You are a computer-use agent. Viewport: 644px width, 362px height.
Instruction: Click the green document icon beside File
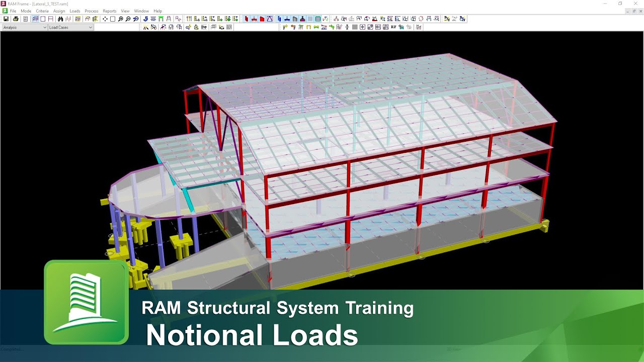pos(5,11)
